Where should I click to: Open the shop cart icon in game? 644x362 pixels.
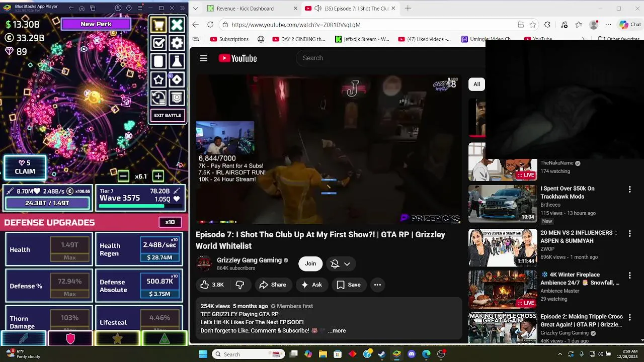click(x=158, y=25)
